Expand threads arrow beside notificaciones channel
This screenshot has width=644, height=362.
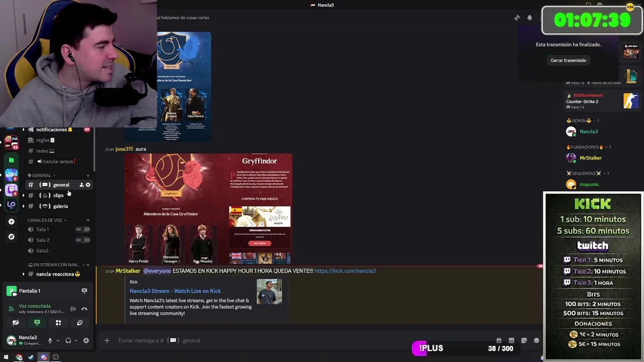23,130
